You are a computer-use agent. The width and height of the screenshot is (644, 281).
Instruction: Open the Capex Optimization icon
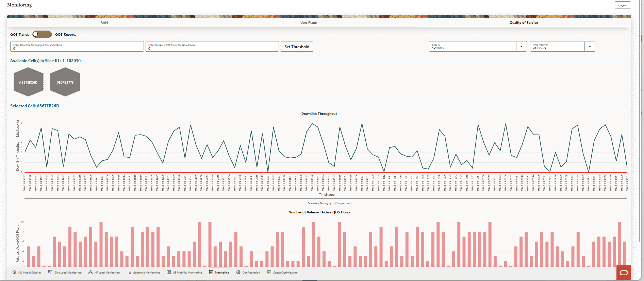[269, 273]
